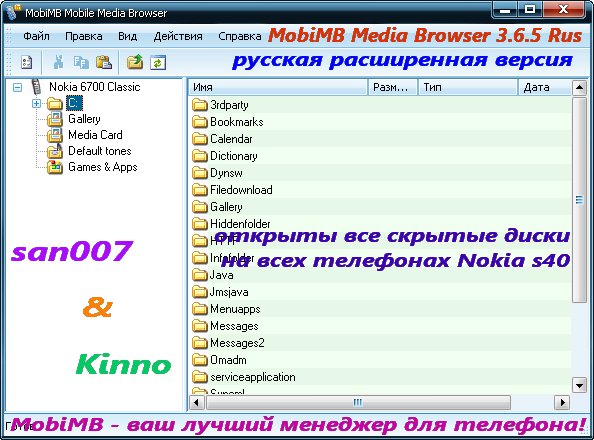Screen dimensions: 594x440
Task: Select the Hiddenfolder row name
Action: click(240, 224)
